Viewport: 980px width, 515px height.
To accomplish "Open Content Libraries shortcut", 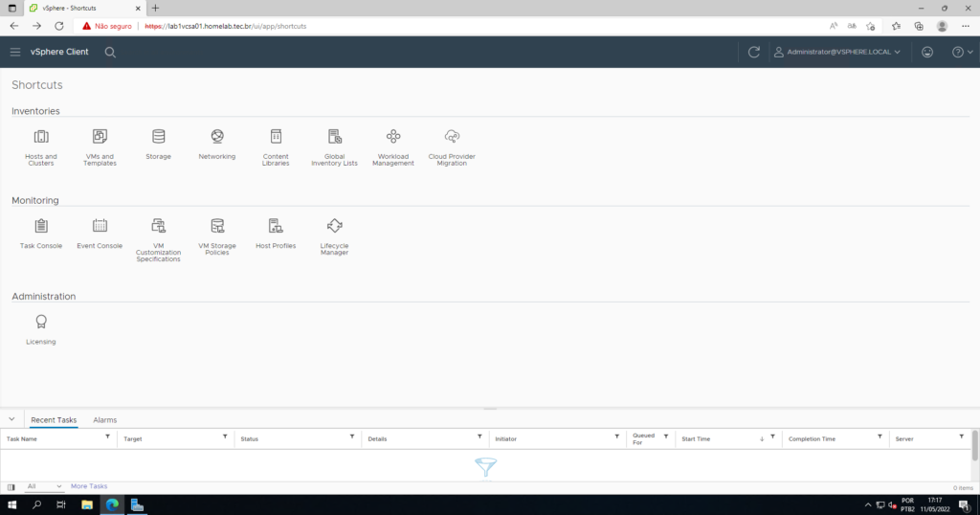I will tap(276, 146).
